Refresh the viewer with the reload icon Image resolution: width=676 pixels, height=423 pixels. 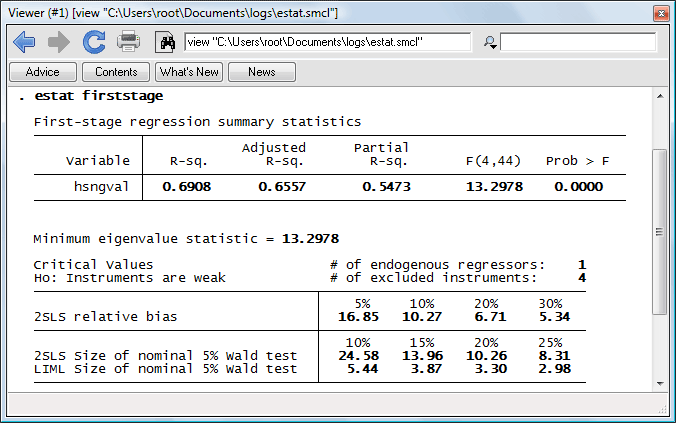click(94, 42)
